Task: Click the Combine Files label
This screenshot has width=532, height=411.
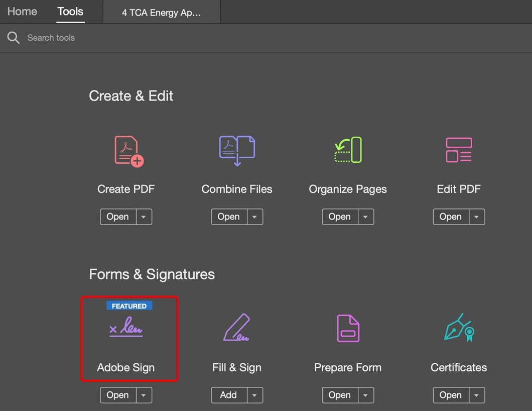Action: [x=237, y=189]
